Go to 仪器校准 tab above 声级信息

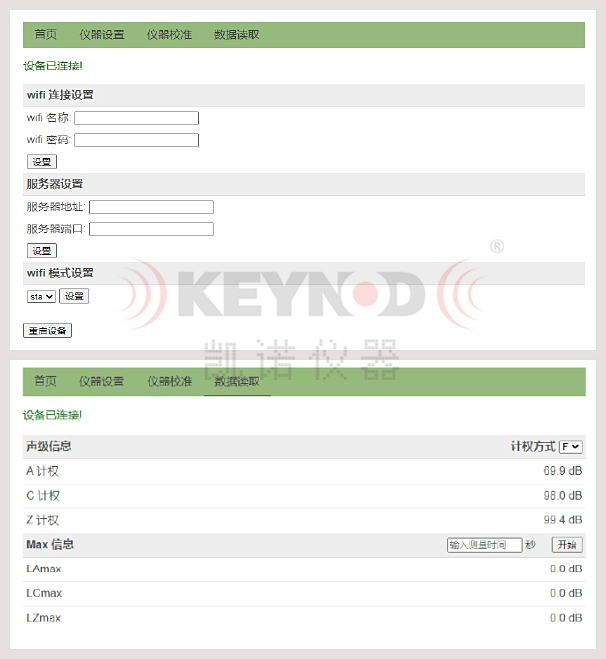pyautogui.click(x=169, y=381)
